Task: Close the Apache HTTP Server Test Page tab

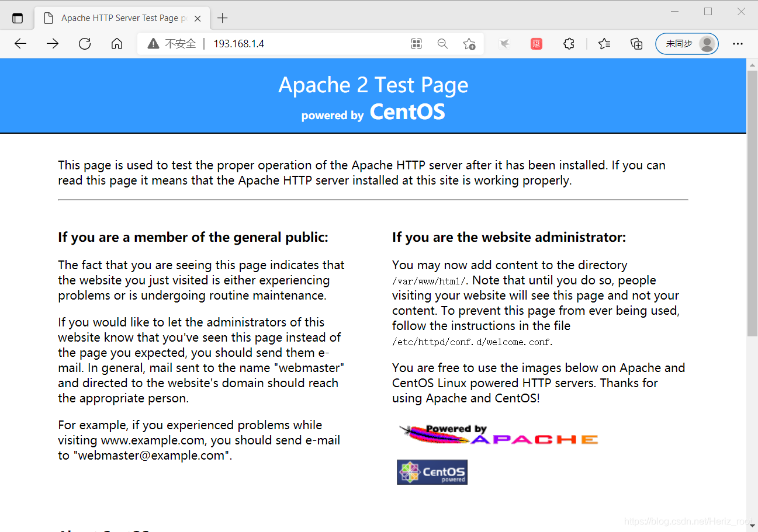Action: pos(198,18)
